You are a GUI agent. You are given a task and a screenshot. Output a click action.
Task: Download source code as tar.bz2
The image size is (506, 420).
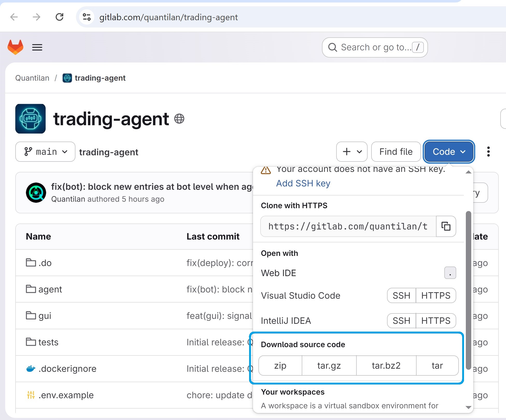click(x=386, y=366)
